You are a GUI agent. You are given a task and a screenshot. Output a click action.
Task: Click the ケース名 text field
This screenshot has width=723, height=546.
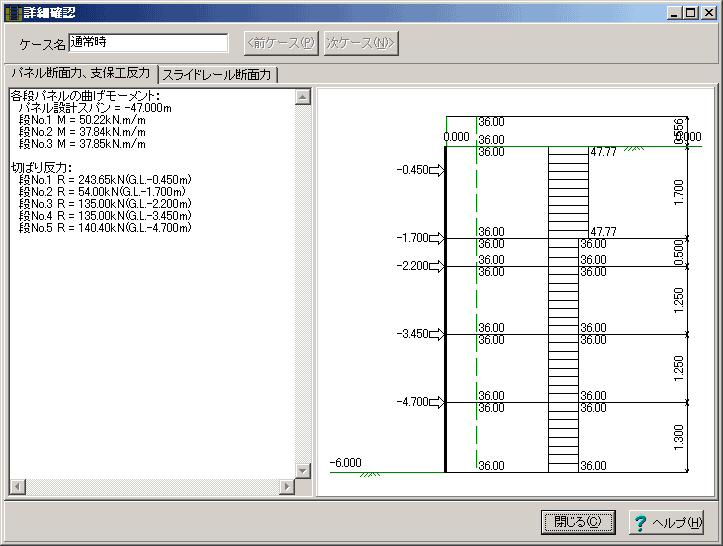149,43
